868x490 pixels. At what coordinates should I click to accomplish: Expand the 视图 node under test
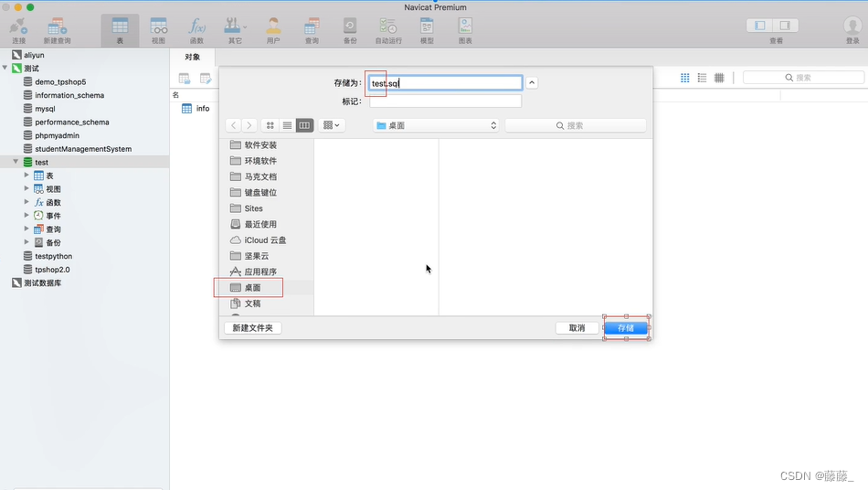[x=26, y=188]
